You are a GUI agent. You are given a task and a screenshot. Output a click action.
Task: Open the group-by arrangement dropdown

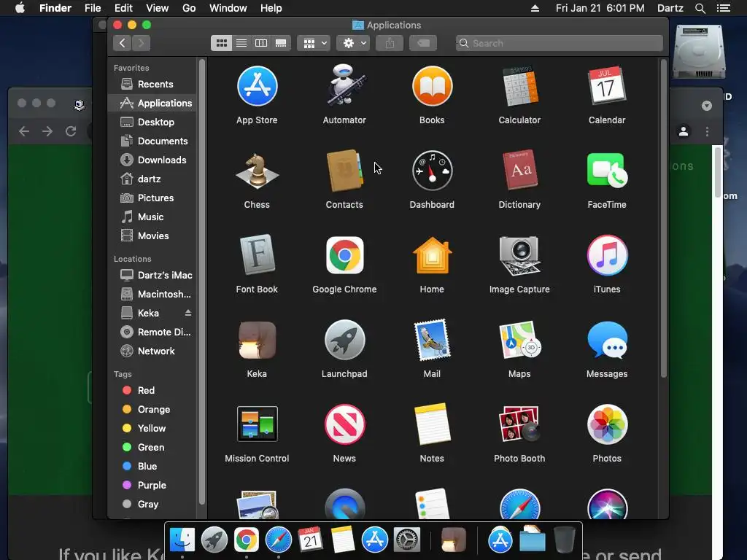point(314,43)
